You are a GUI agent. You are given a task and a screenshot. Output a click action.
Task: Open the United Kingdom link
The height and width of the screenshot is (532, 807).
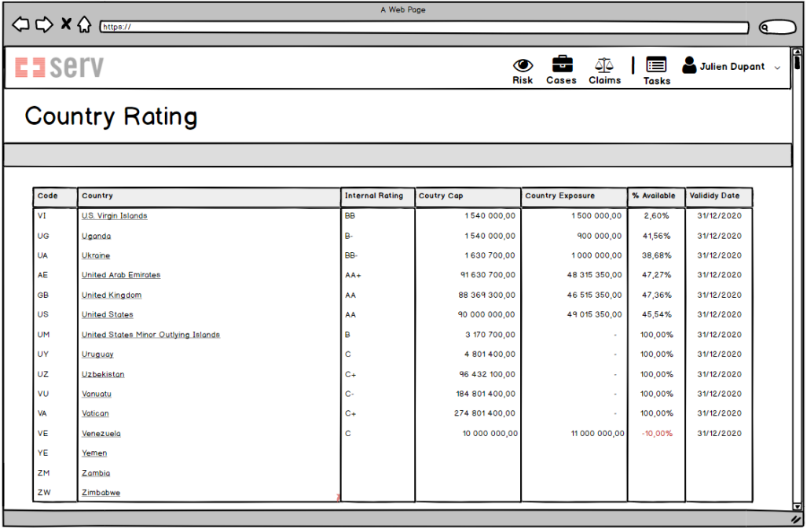[x=112, y=295]
